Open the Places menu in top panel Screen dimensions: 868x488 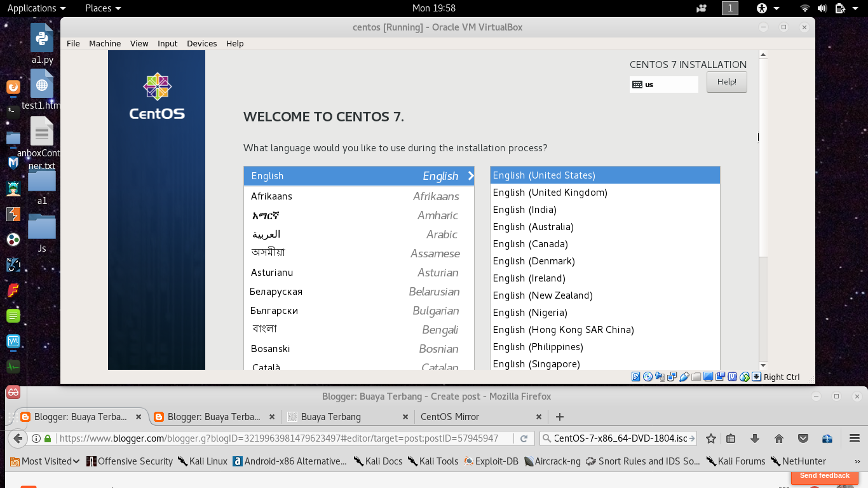point(103,8)
